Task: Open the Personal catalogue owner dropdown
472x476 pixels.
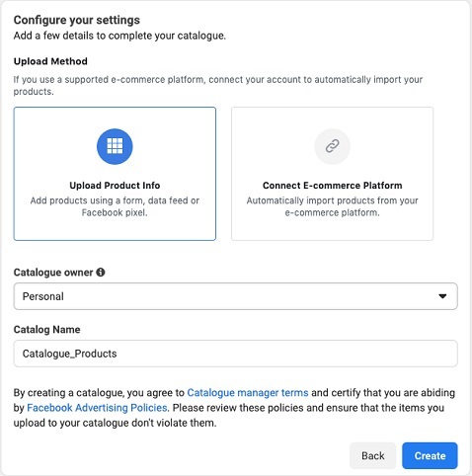Action: click(x=235, y=296)
